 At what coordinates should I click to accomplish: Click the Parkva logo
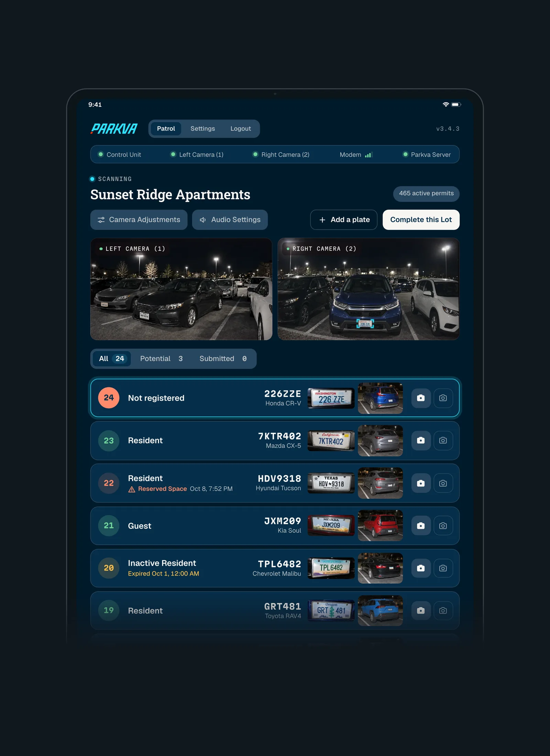[x=114, y=129]
